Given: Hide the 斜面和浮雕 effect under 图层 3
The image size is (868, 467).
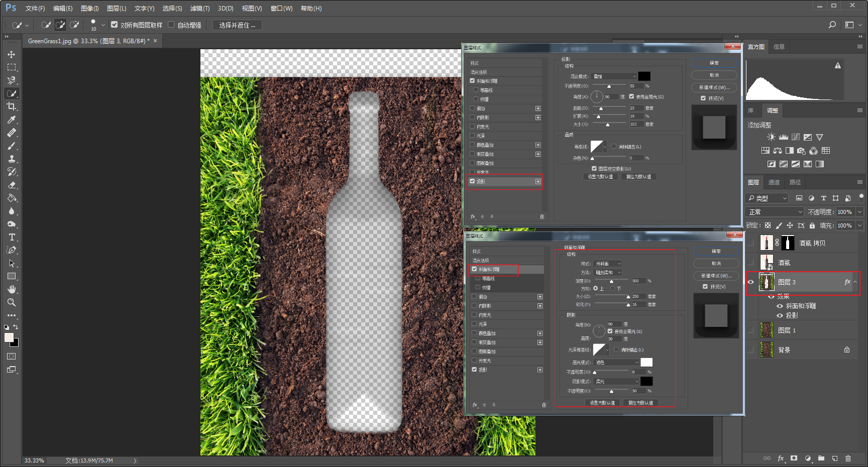Looking at the screenshot, I should click(780, 306).
